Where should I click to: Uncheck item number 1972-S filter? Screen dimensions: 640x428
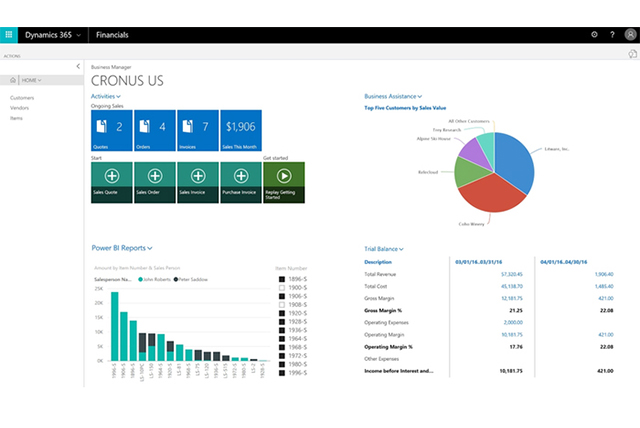282,356
